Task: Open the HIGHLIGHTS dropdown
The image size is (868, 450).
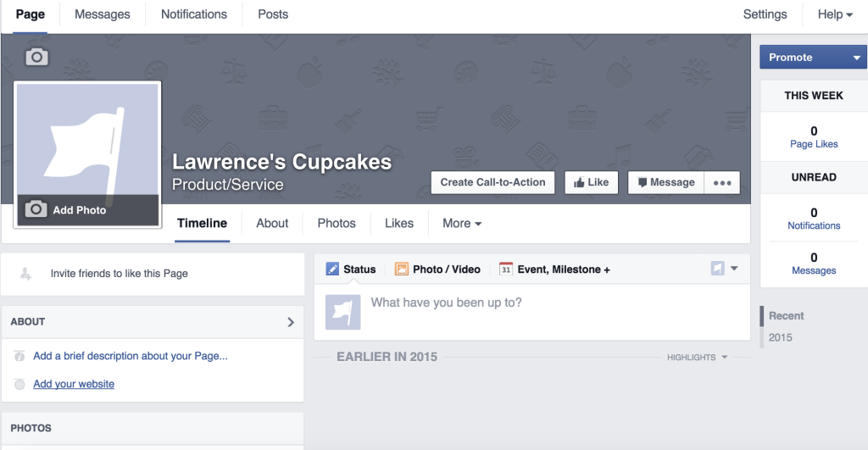Action: 697,358
